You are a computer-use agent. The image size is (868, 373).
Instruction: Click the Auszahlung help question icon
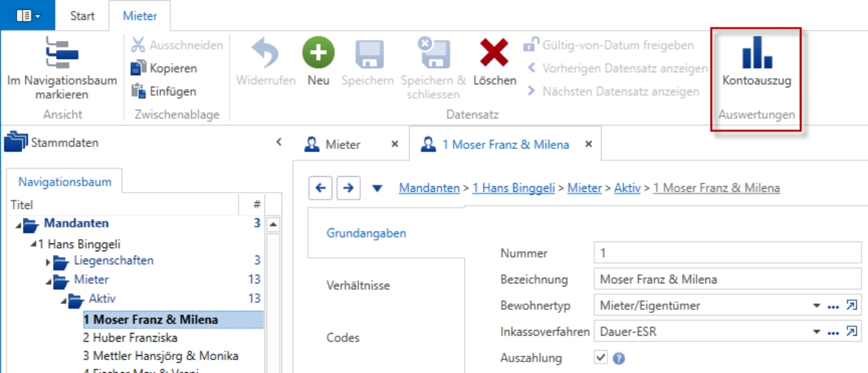pos(619,359)
